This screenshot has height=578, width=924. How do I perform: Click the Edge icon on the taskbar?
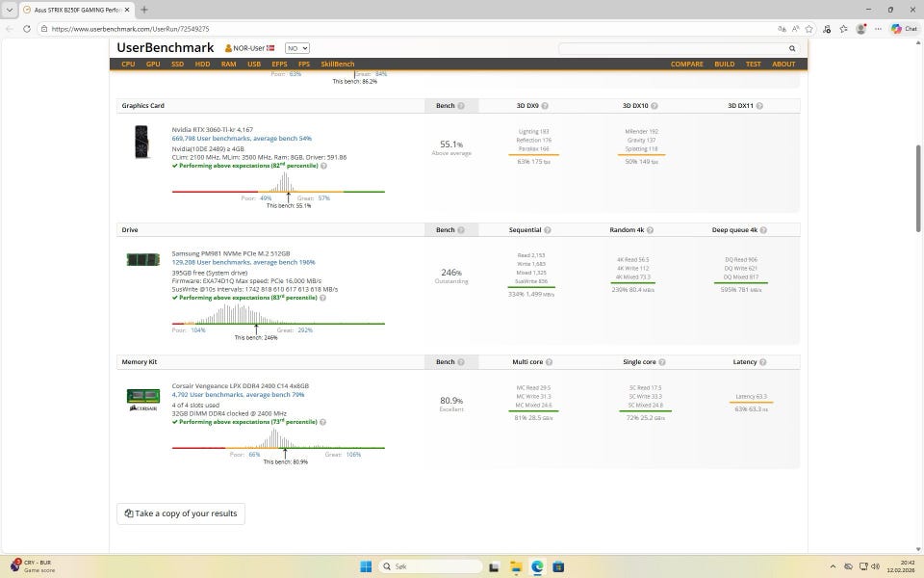tap(537, 566)
